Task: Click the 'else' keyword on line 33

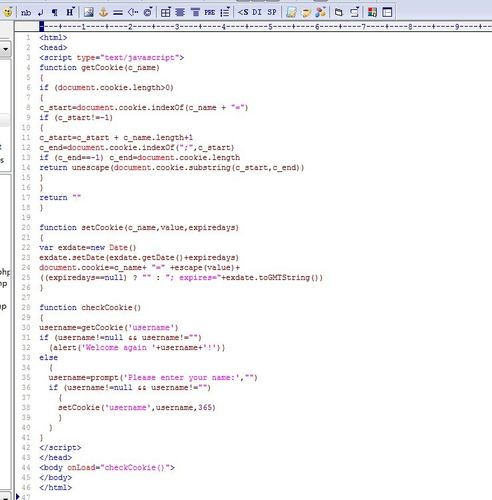Action: coord(48,358)
